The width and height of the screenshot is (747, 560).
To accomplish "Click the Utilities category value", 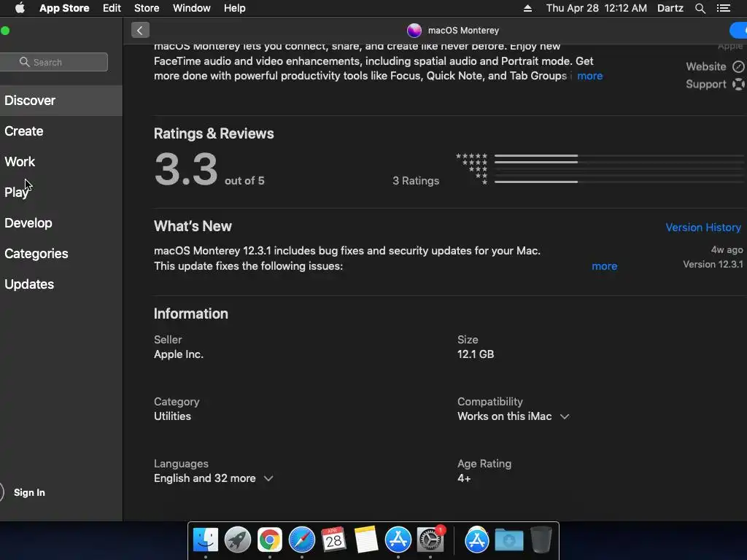I will coord(172,416).
